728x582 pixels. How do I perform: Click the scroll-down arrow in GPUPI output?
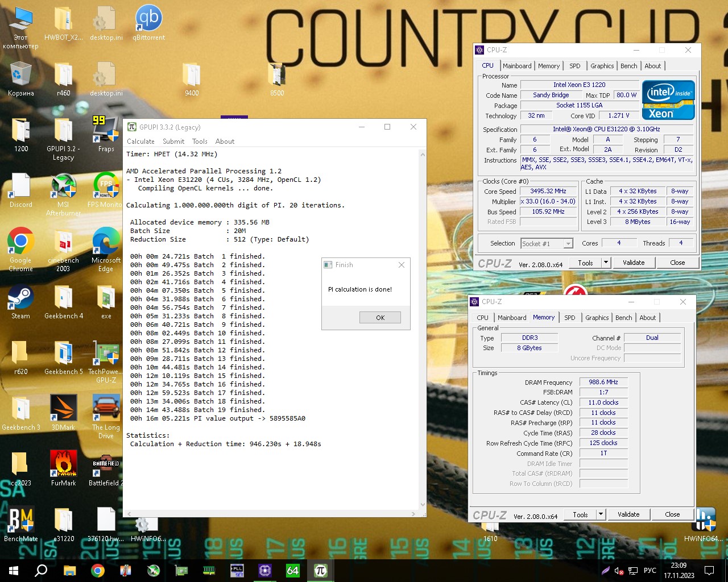pyautogui.click(x=423, y=505)
